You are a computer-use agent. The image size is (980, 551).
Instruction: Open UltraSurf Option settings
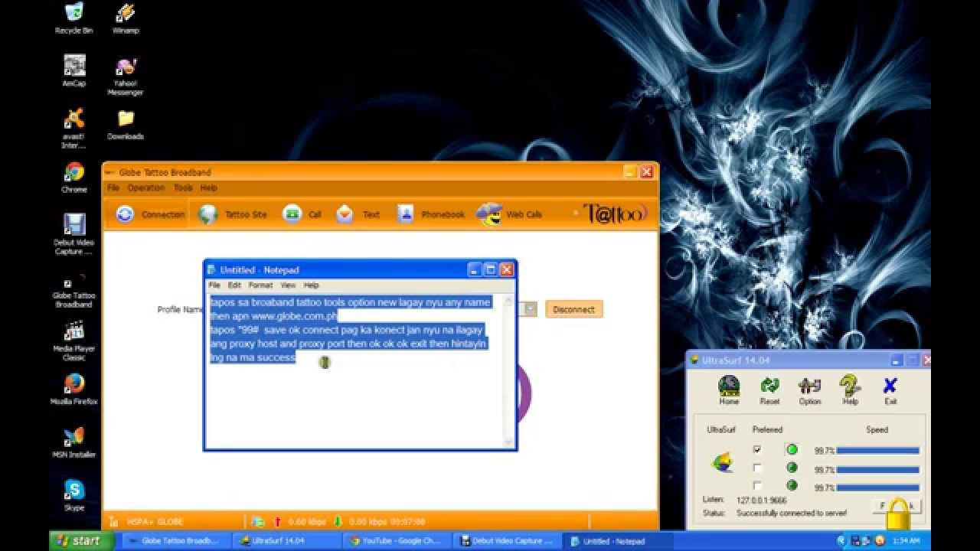tap(810, 390)
